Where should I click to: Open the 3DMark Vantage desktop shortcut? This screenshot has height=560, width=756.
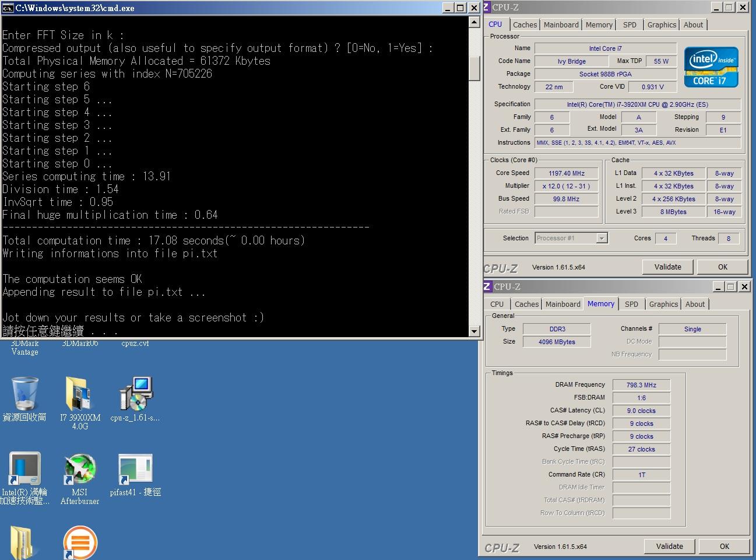point(24,347)
